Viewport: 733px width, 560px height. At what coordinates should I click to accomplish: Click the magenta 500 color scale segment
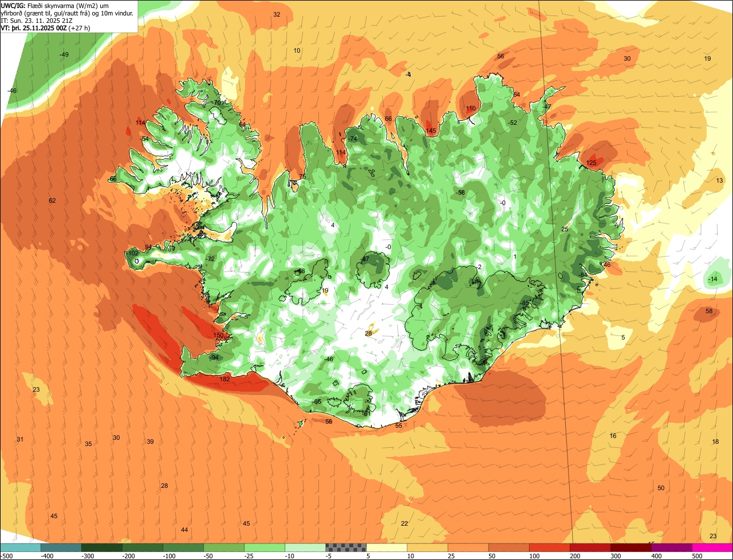[x=712, y=547]
